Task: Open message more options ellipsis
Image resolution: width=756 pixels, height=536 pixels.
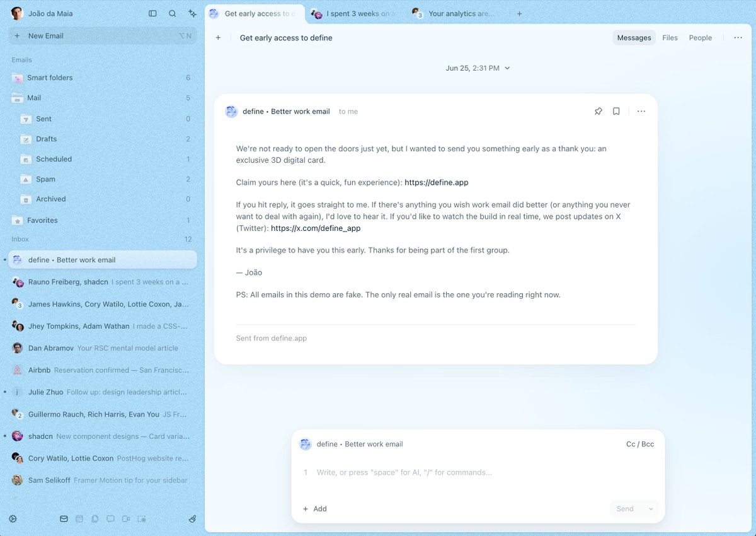Action: (x=641, y=111)
